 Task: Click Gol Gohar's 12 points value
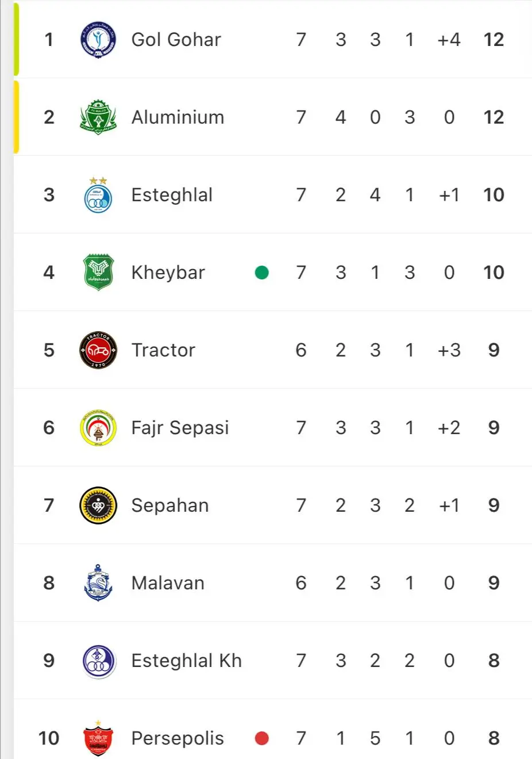click(494, 40)
